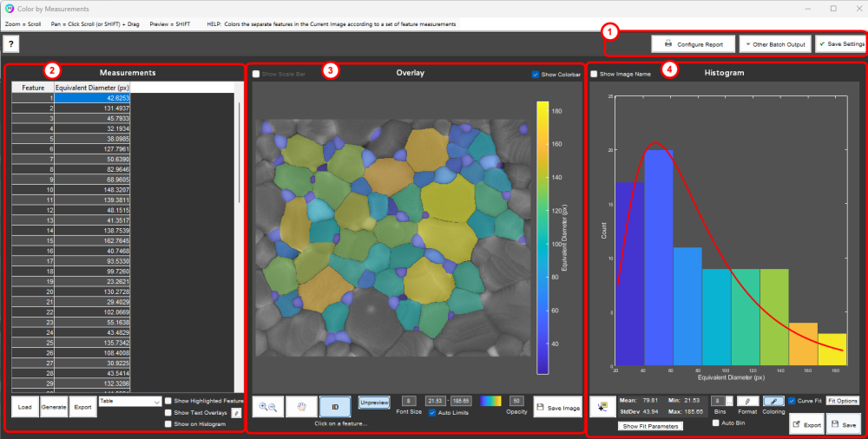
Task: Click Save Settings
Action: click(x=841, y=44)
